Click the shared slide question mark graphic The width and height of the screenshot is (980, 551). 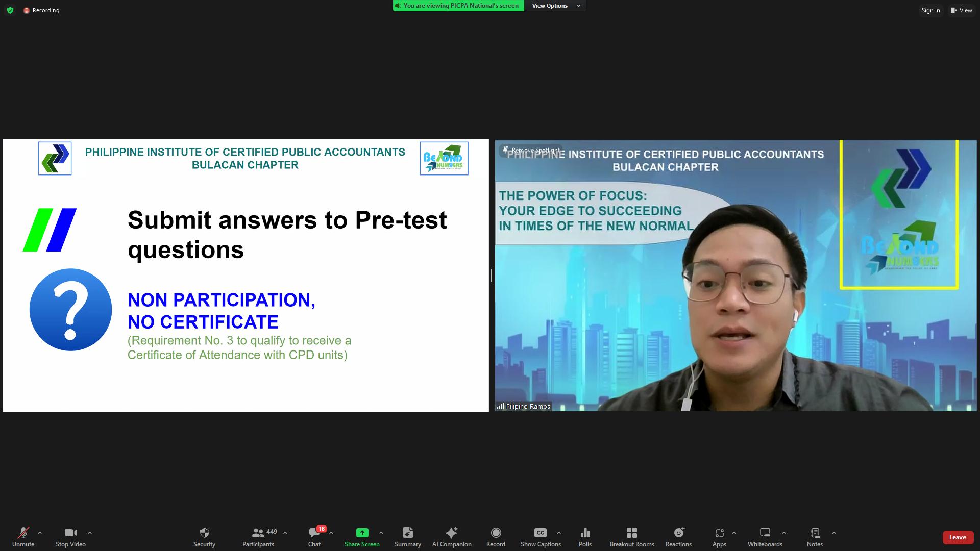point(70,310)
